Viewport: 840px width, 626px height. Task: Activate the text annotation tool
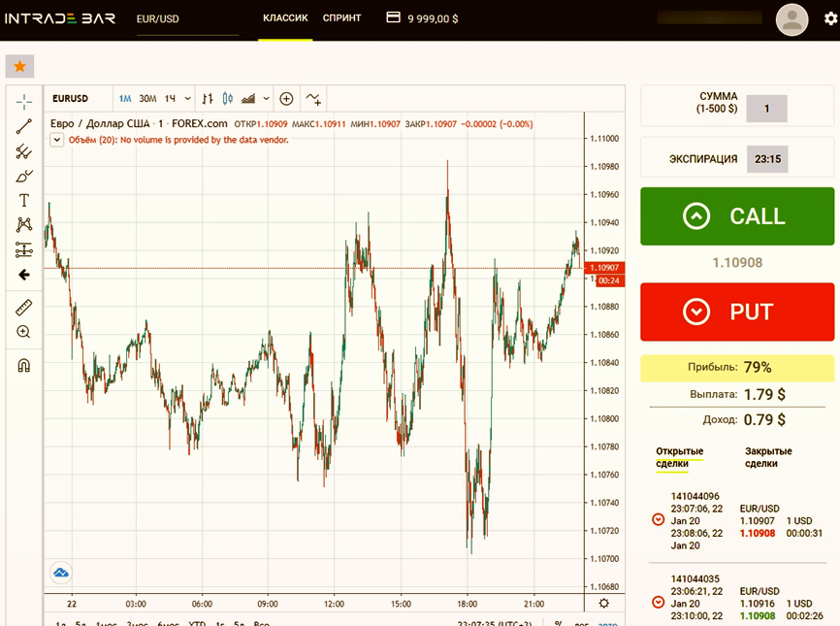click(24, 201)
